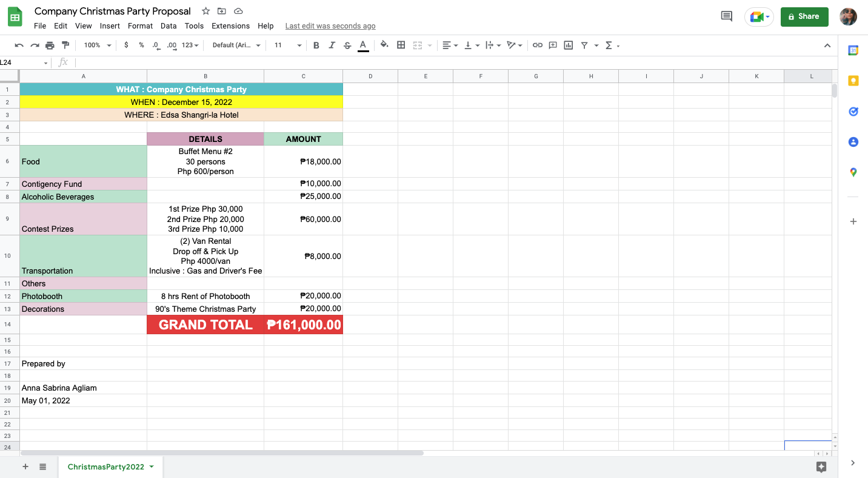
Task: Hide the side panel with the chevron
Action: click(853, 463)
